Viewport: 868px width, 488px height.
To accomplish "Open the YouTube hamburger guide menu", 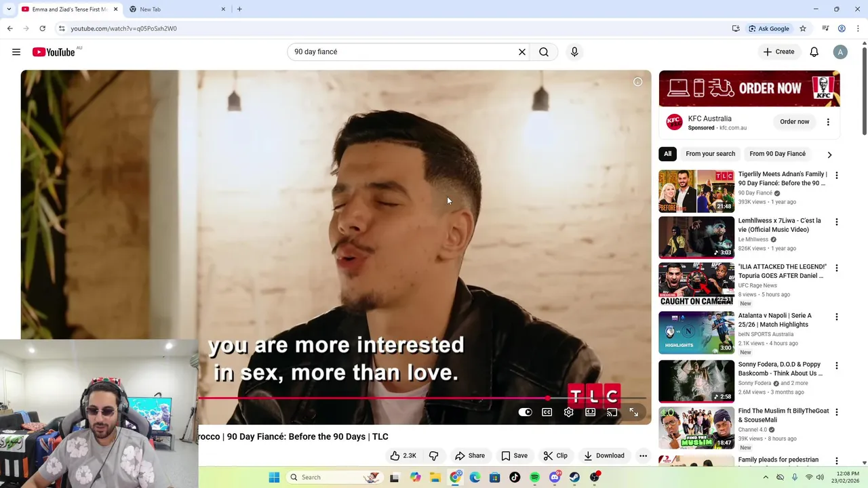I will (x=16, y=52).
